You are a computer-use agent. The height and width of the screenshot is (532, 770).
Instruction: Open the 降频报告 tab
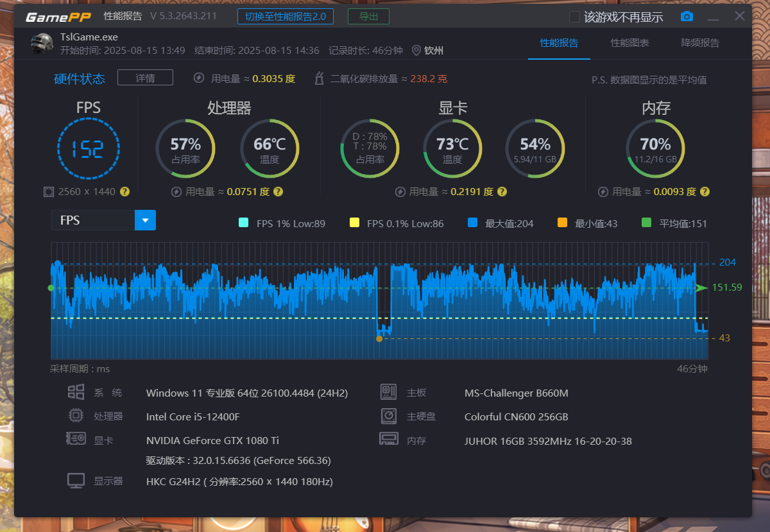[700, 43]
